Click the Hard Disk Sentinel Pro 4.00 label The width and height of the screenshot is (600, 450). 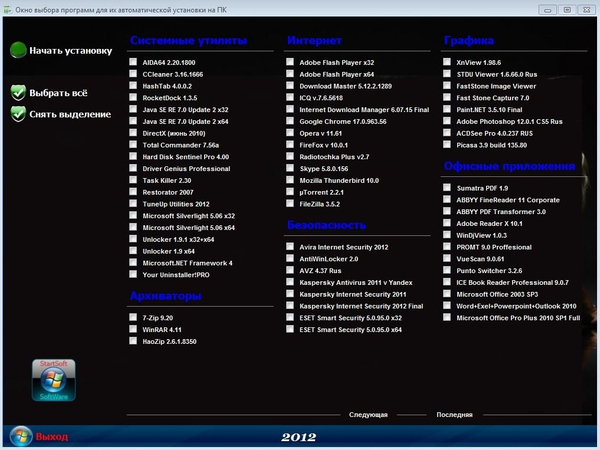(x=186, y=157)
